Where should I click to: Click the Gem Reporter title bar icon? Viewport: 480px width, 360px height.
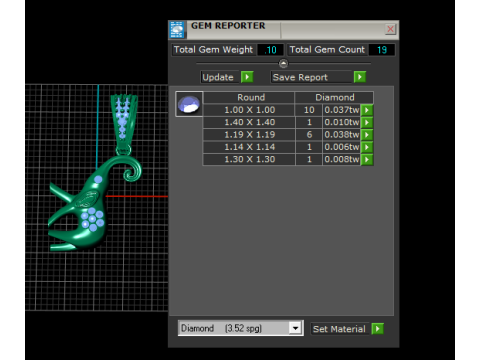[x=177, y=29]
